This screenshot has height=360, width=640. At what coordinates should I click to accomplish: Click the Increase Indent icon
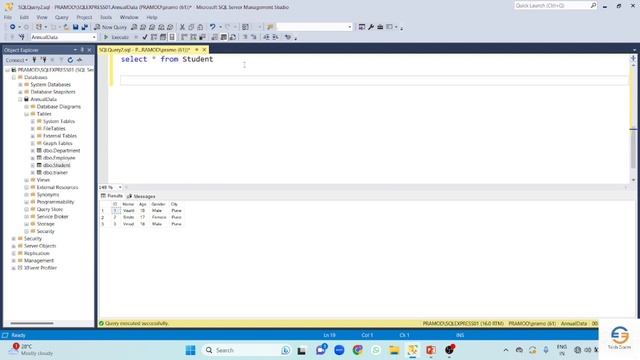click(x=276, y=37)
